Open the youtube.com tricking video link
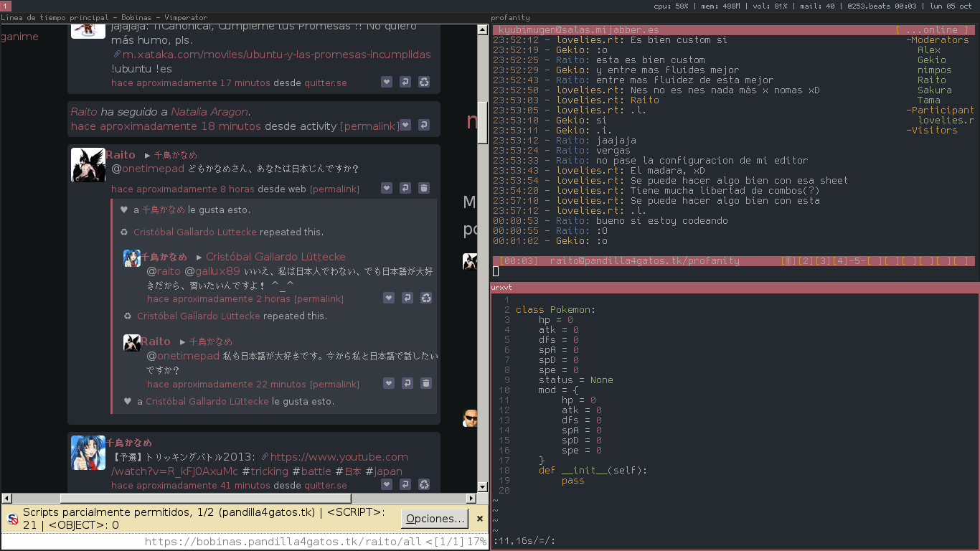Screen dimensions: 980x551 coord(260,464)
